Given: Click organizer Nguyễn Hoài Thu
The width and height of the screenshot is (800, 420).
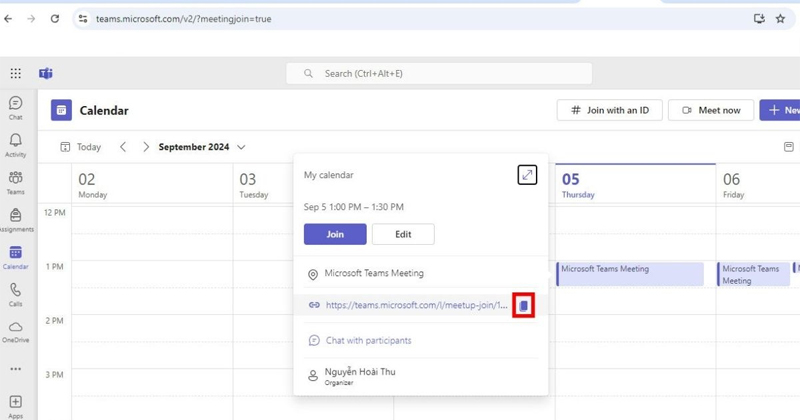Looking at the screenshot, I should click(x=360, y=372).
